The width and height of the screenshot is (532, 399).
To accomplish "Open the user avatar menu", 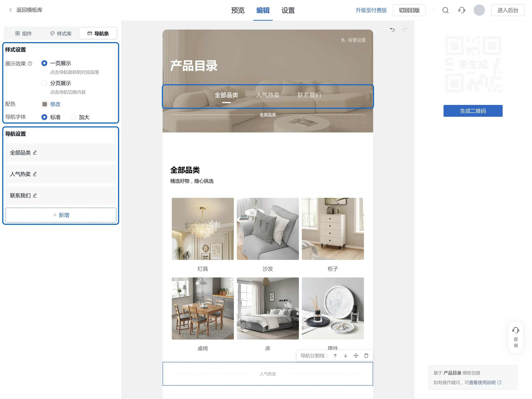I will [x=479, y=10].
